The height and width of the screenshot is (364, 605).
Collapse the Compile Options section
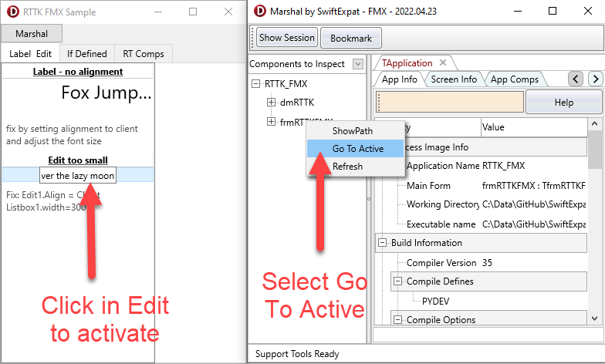pyautogui.click(x=397, y=319)
